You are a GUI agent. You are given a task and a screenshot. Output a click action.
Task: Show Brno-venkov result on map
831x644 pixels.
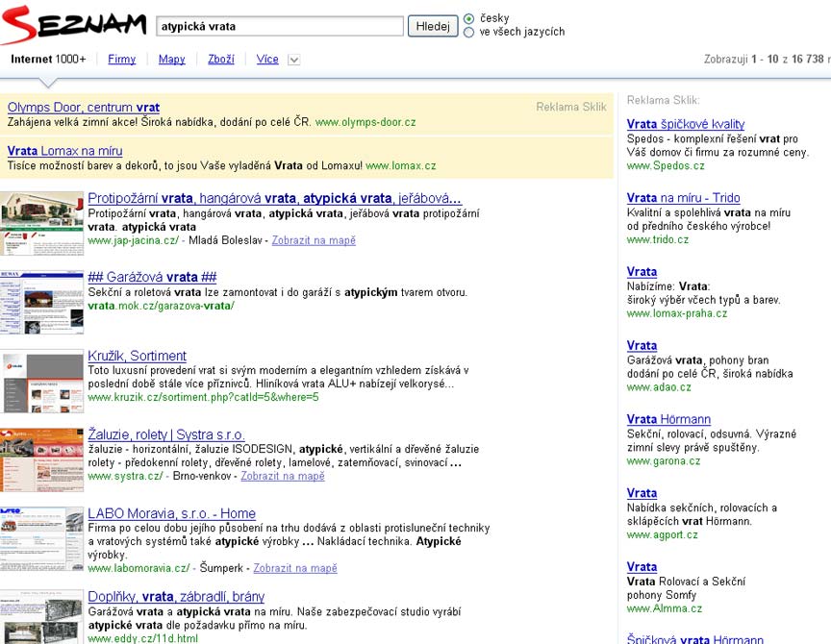(x=283, y=476)
